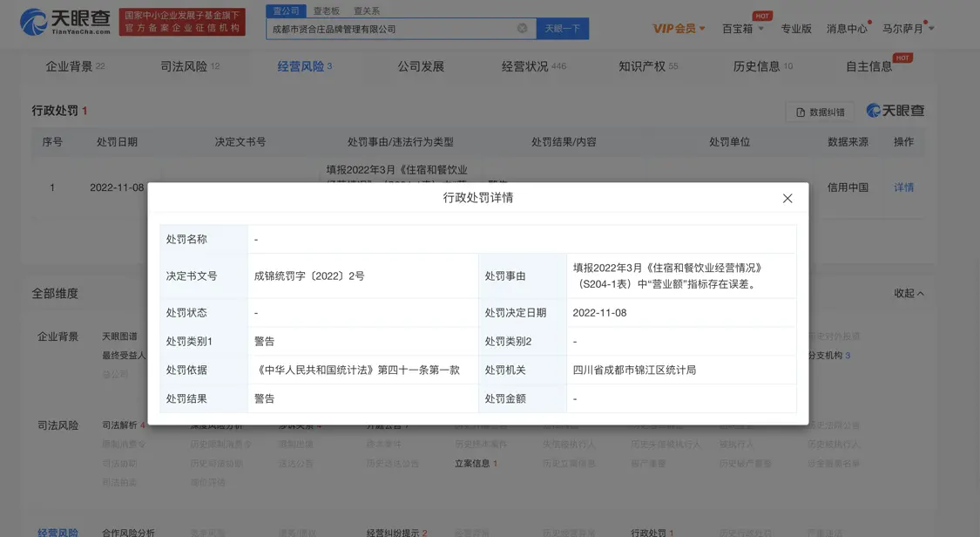
Task: Switch to the 司法风险 tab
Action: click(x=190, y=66)
